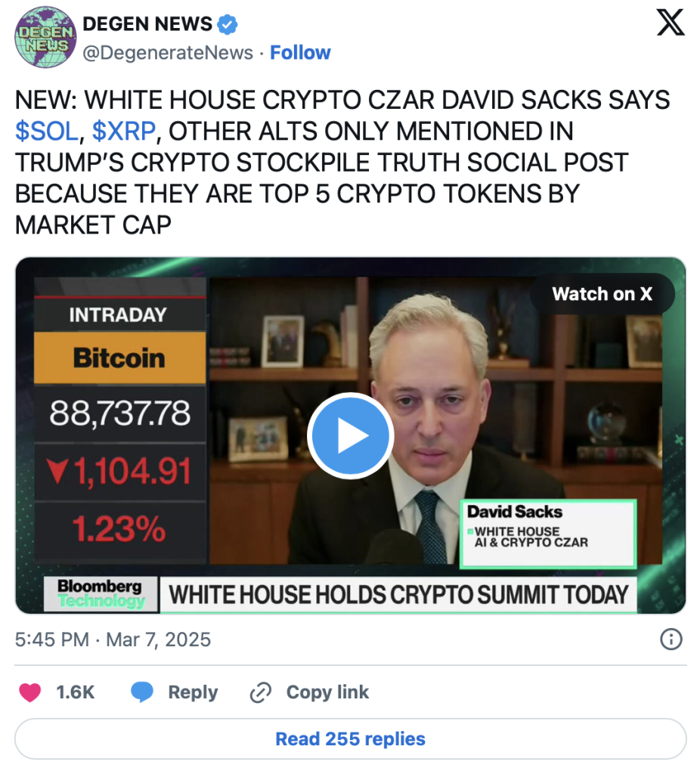Follow the DegenerateNews account

click(300, 52)
